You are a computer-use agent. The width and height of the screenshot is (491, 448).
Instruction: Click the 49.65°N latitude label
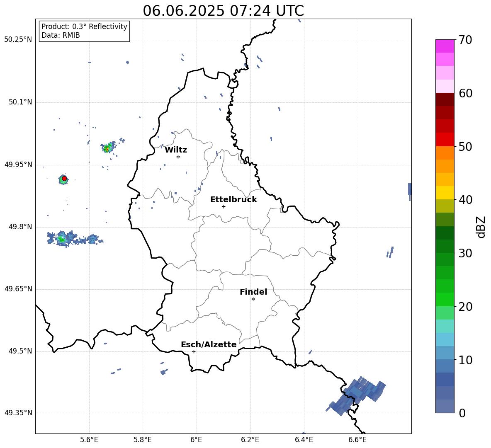tap(18, 288)
